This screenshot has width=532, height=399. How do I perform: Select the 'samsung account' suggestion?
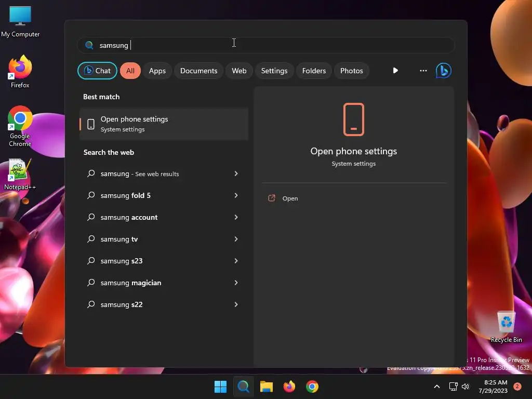point(164,217)
